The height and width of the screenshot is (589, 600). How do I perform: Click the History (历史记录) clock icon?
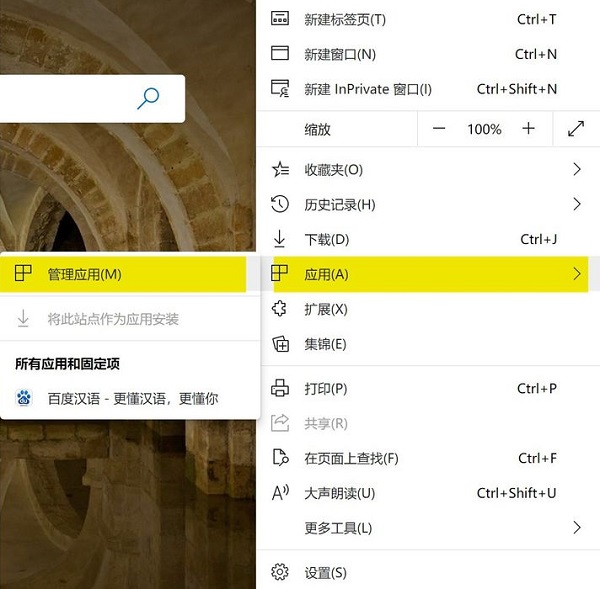coord(281,204)
